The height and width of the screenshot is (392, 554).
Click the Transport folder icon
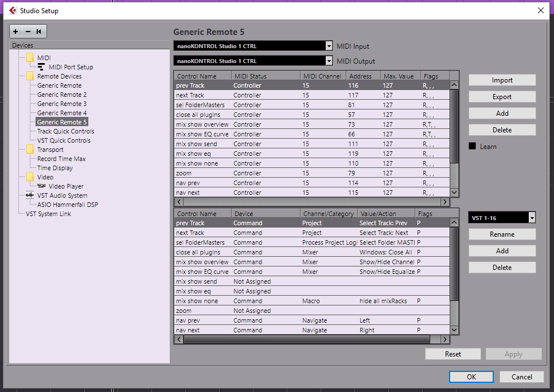[30, 149]
